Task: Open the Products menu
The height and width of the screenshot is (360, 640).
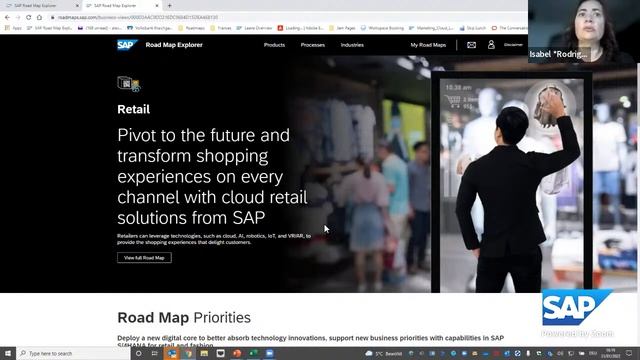Action: pyautogui.click(x=274, y=45)
